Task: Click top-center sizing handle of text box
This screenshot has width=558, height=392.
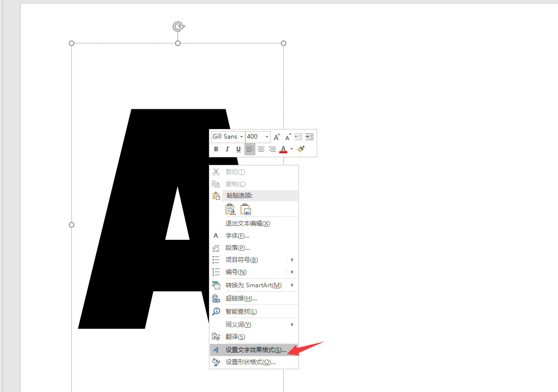Action: click(178, 43)
